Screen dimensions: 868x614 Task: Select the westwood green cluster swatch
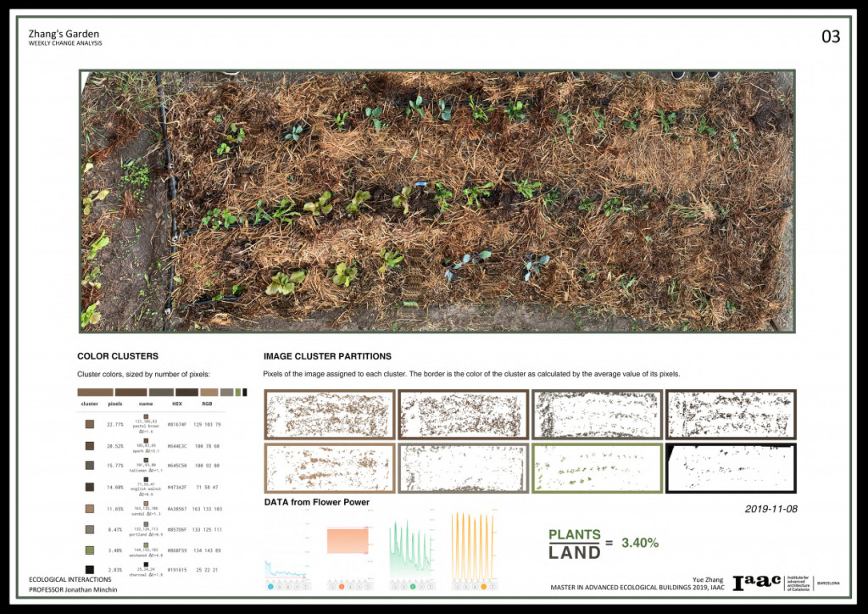pyautogui.click(x=90, y=550)
